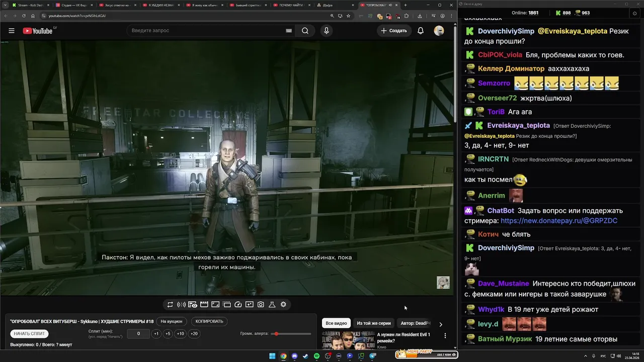The image size is (644, 362).
Task: Adjust the Громк. алерта volume slider
Action: tap(291, 334)
